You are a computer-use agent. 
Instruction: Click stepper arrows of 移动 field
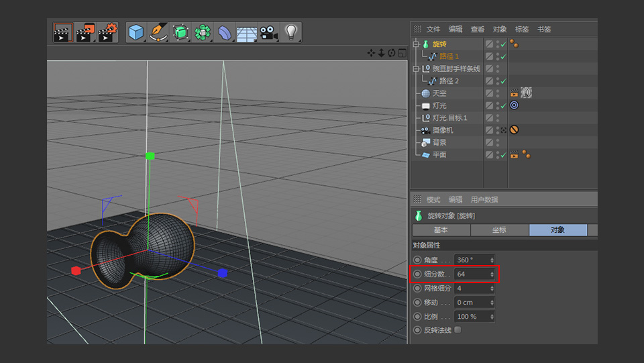(x=492, y=302)
